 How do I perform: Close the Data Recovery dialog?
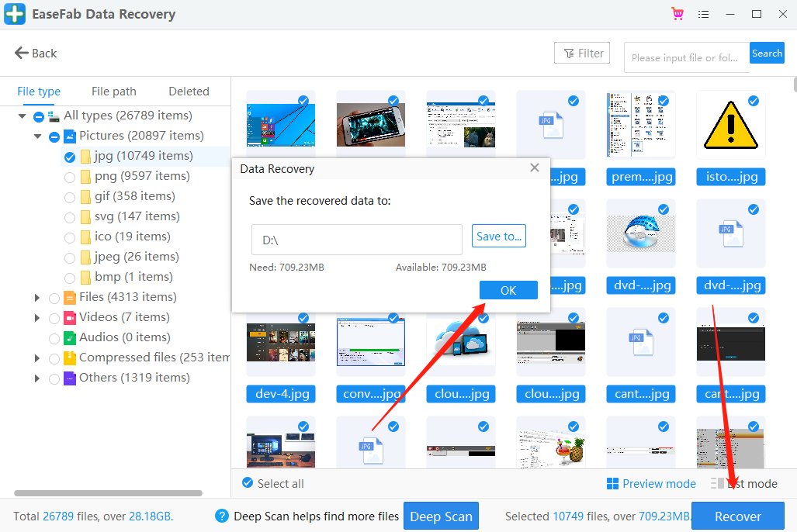534,168
